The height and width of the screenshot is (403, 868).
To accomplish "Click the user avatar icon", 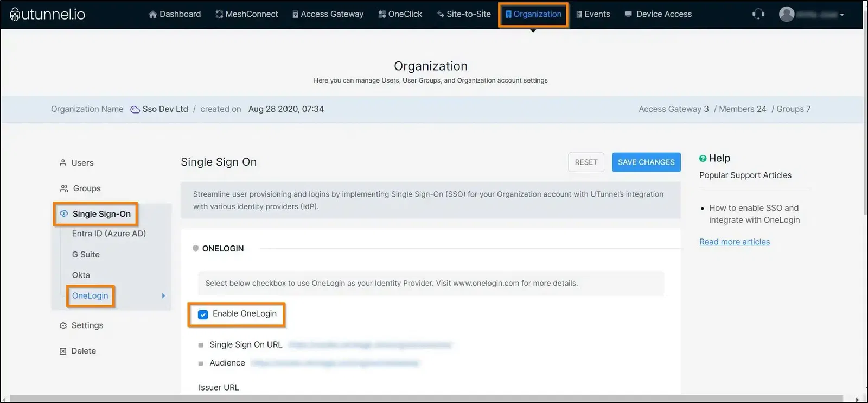I will click(787, 14).
